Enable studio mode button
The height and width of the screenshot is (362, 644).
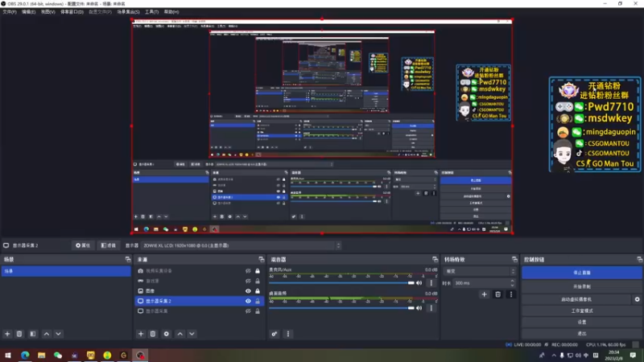tap(581, 311)
